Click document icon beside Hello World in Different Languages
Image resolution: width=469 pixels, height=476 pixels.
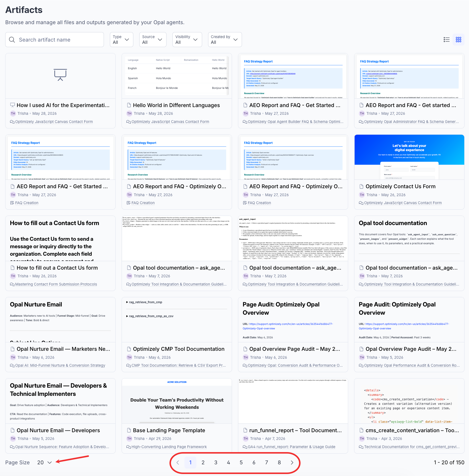[x=129, y=105]
